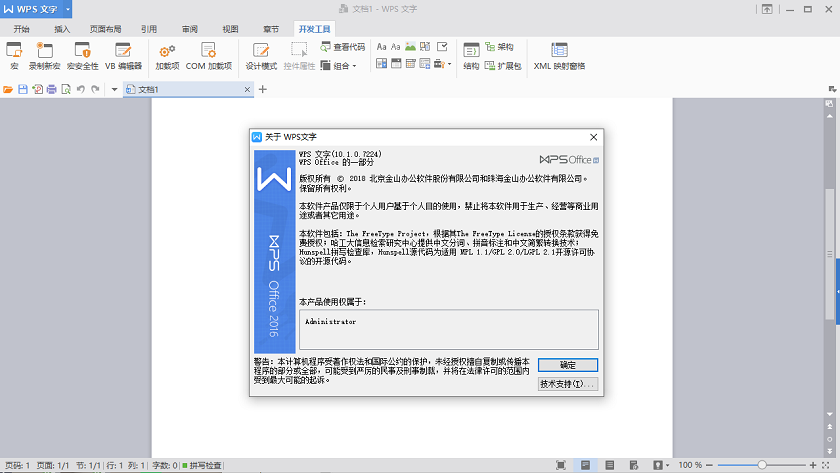This screenshot has width=840, height=473.
Task: Redo the last action
Action: [95, 89]
